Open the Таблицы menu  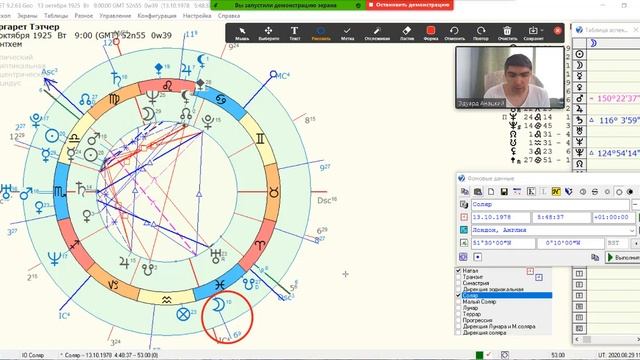(56, 16)
